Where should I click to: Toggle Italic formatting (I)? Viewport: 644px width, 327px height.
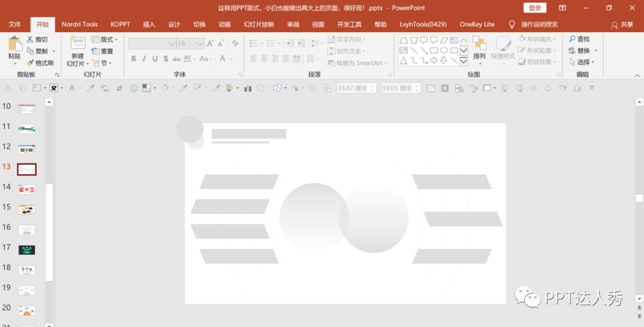point(144,58)
